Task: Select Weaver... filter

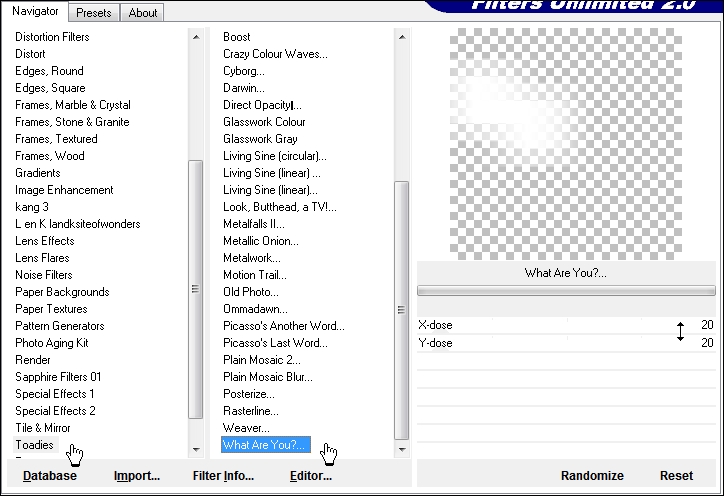Action: point(247,428)
